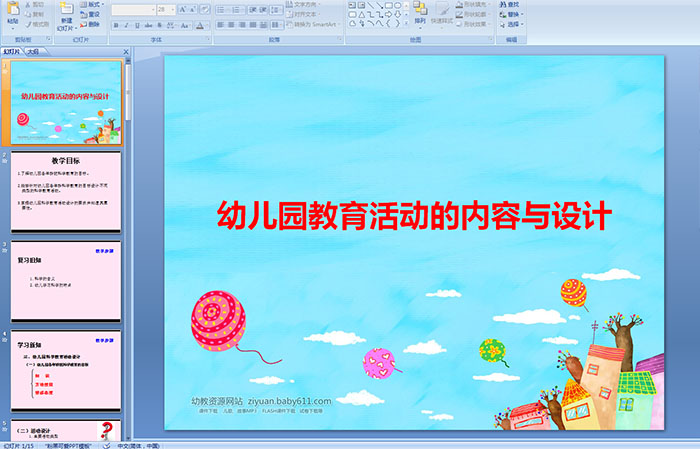
Task: Open the character spacing (AV) dropdown
Action: [171, 25]
